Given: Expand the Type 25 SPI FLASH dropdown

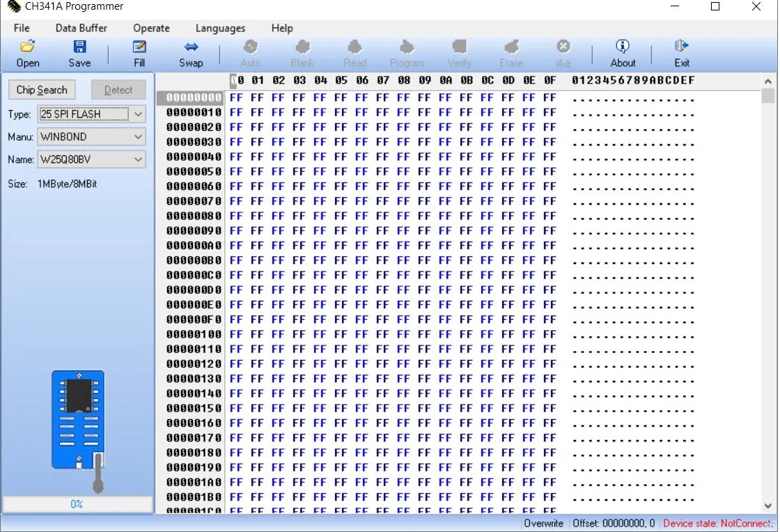Looking at the screenshot, I should 139,114.
